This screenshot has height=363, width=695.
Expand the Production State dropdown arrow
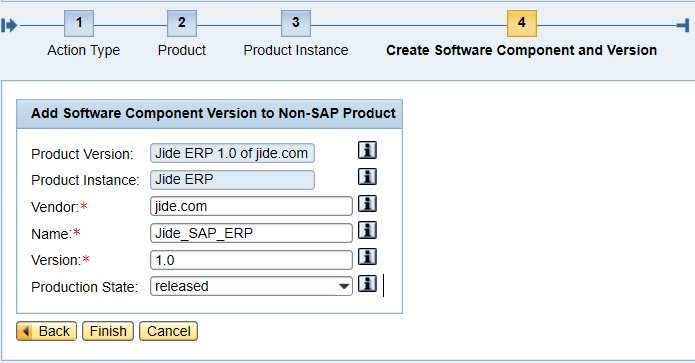pos(344,286)
